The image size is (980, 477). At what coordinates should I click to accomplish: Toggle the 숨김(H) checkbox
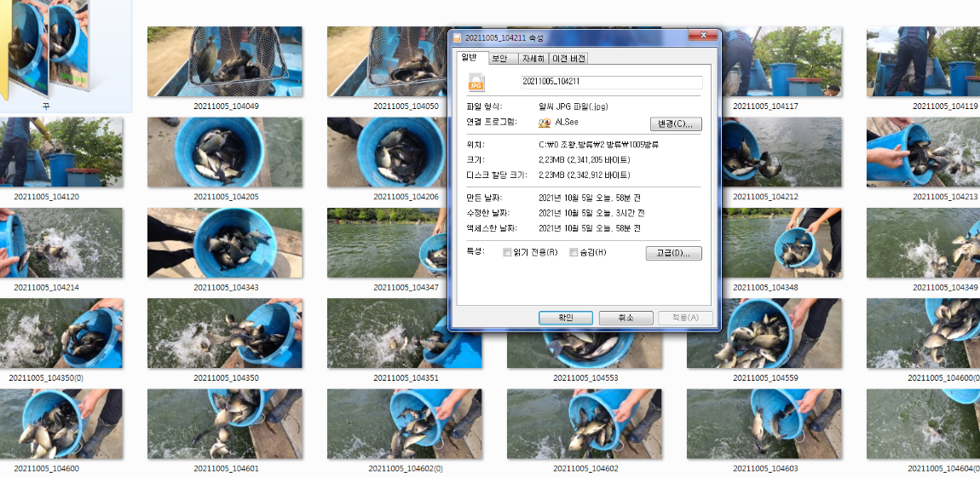pyautogui.click(x=574, y=253)
